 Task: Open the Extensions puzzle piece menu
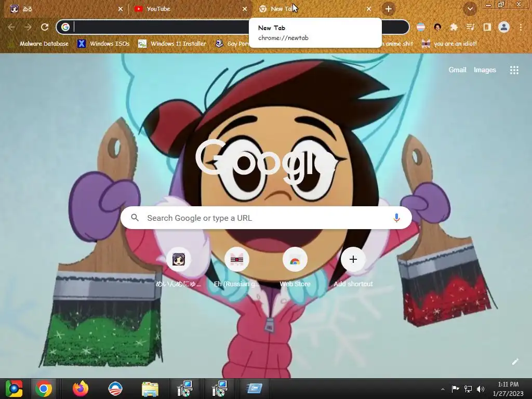coord(454,27)
